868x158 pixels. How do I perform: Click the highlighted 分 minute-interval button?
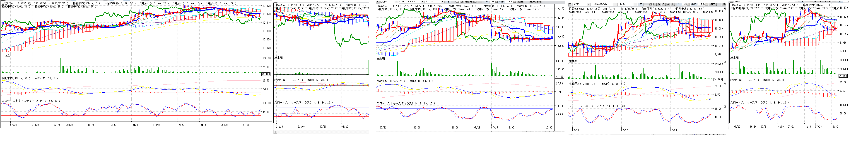click(x=679, y=4)
